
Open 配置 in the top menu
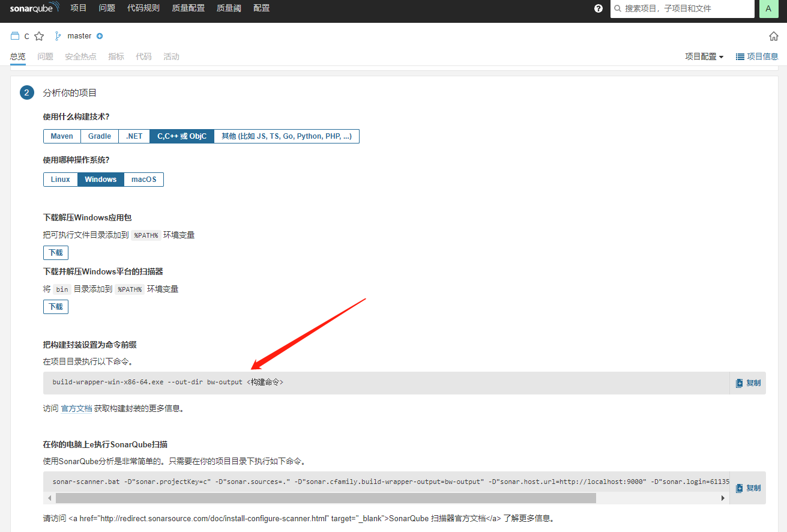coord(262,8)
